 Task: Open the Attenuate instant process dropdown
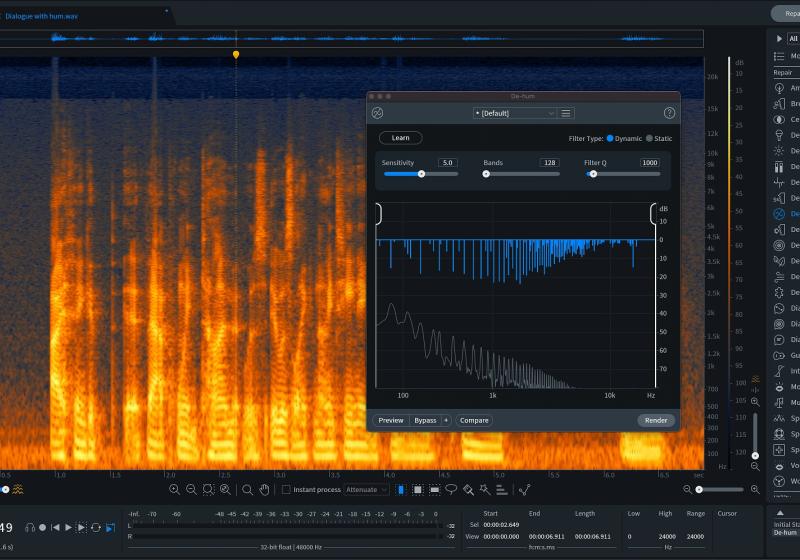tap(366, 490)
